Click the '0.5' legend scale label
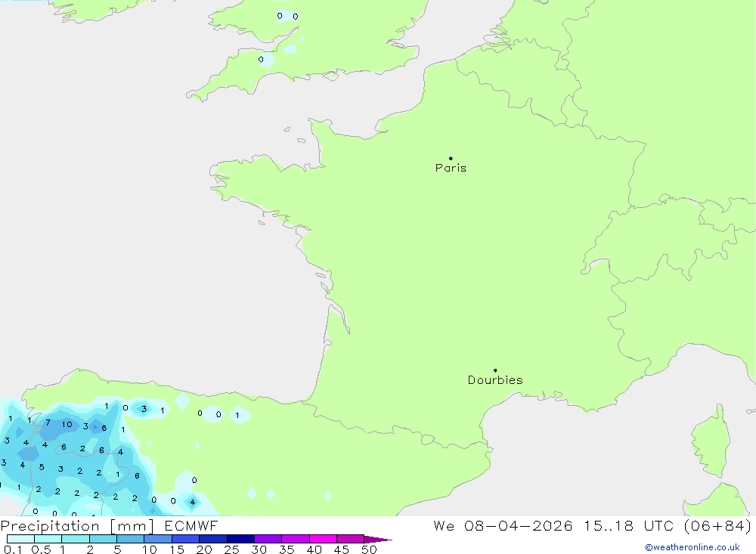This screenshot has height=554, width=756. (41, 549)
